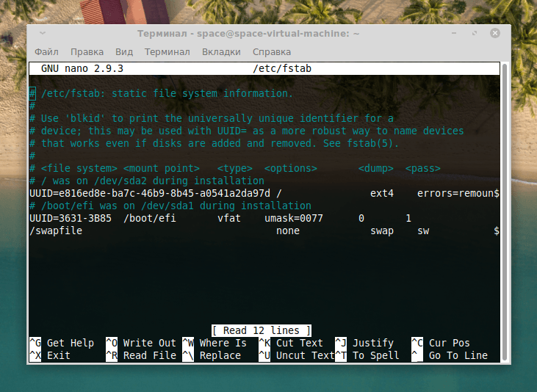Click the ^T To Spell shortcut

click(367, 355)
